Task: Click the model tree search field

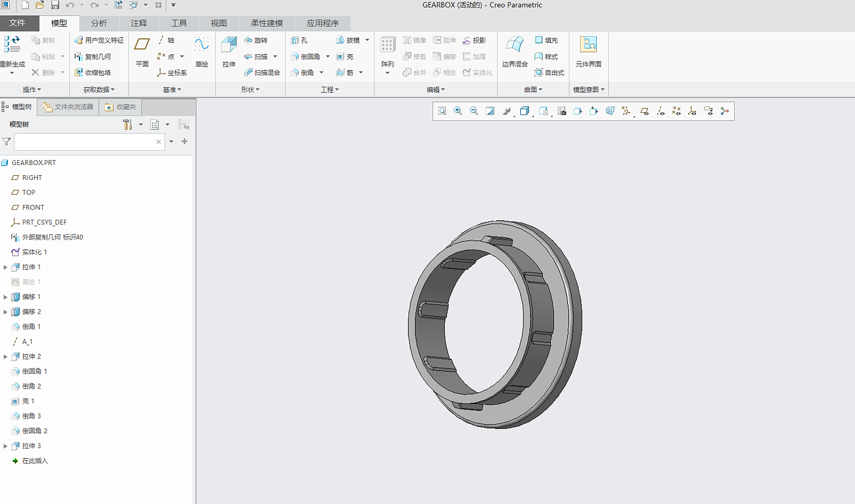Action: point(84,142)
